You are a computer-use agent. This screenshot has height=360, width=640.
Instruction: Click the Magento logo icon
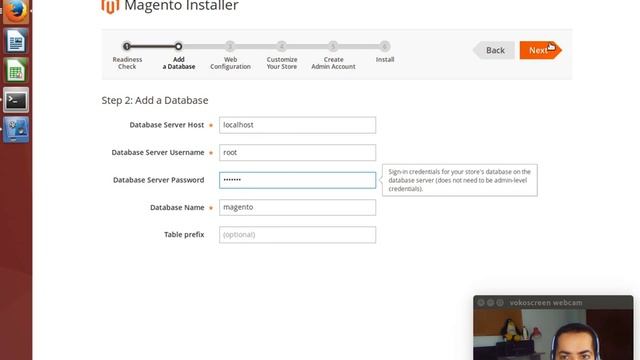[x=110, y=7]
